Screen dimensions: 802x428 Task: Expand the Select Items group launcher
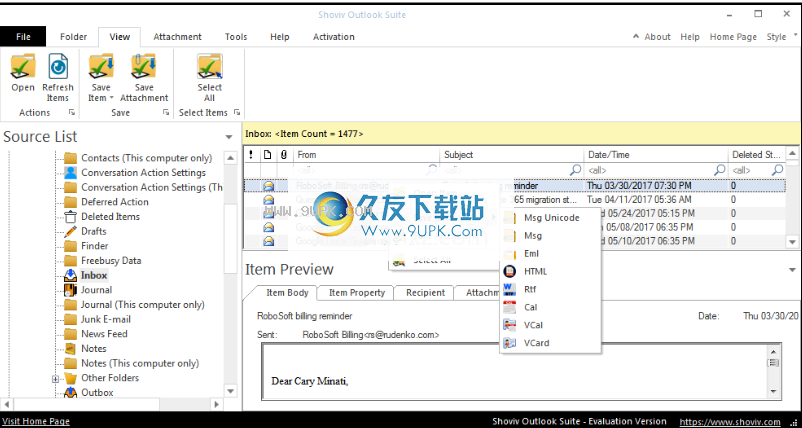237,112
